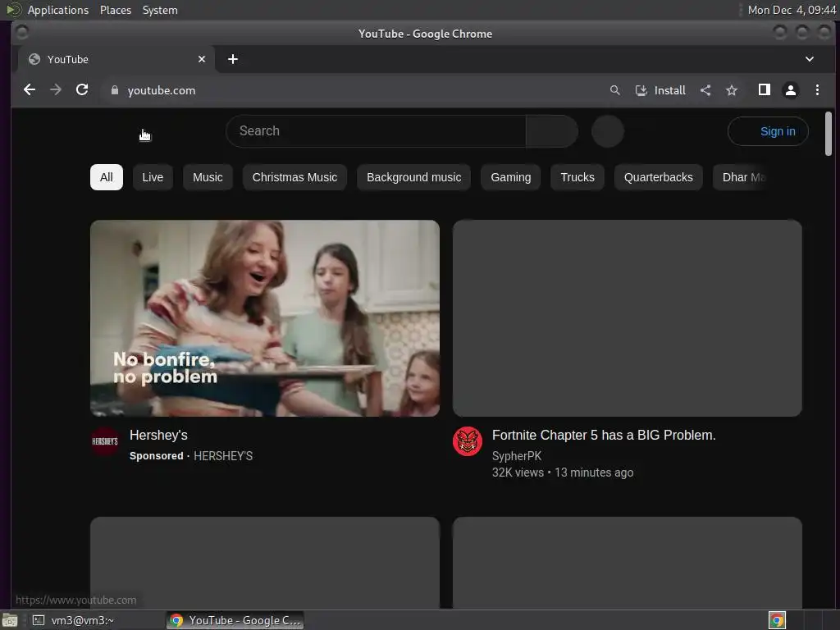840x630 pixels.
Task: Open Chrome's side panel icon
Action: (x=765, y=90)
